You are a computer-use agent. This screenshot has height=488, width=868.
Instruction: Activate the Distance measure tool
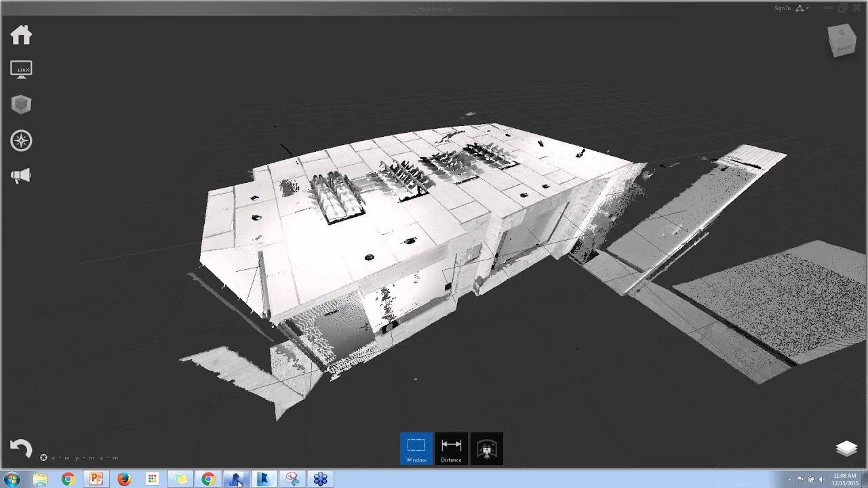[x=451, y=449]
